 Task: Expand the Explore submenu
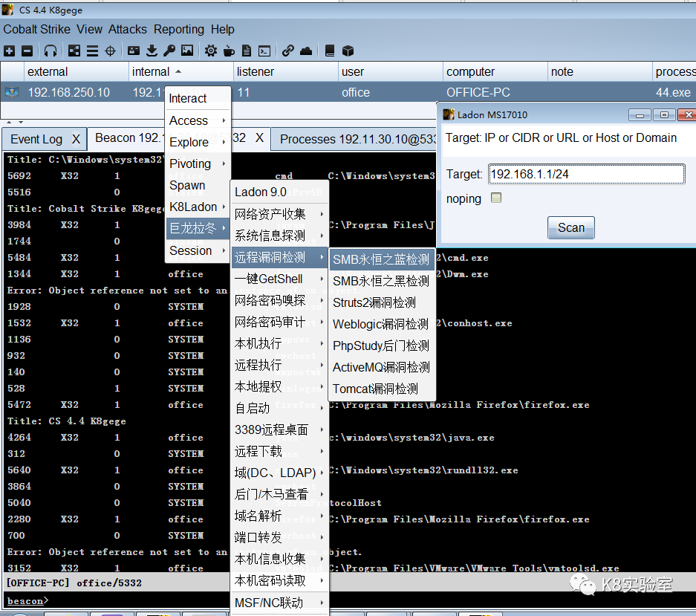[198, 142]
